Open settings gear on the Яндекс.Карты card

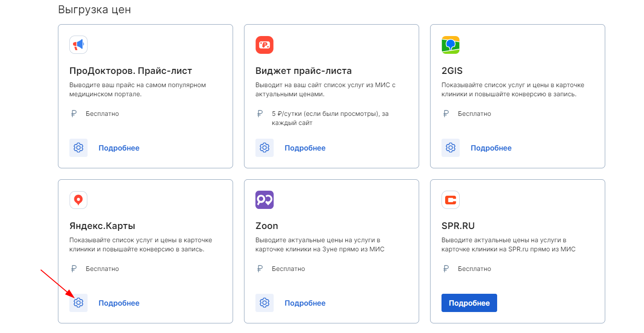[x=78, y=303]
